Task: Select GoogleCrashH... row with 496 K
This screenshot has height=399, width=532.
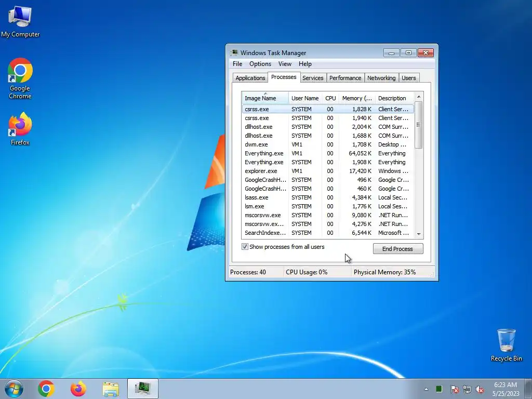Action: coord(328,179)
